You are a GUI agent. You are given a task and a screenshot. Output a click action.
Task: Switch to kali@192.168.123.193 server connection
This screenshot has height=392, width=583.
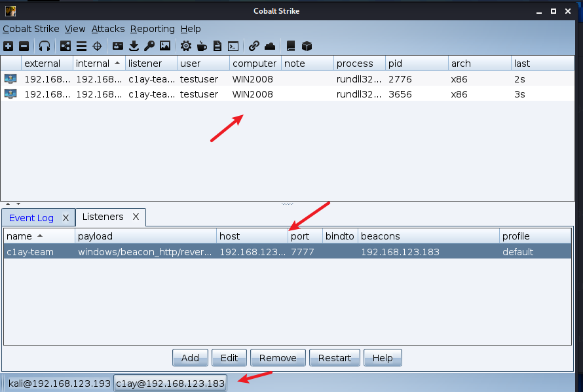pyautogui.click(x=60, y=383)
